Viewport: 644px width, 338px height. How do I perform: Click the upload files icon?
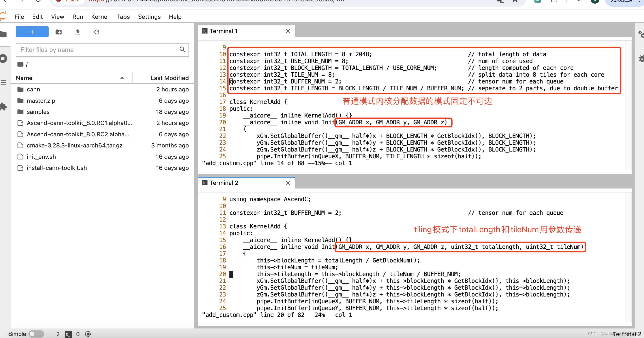tap(77, 32)
